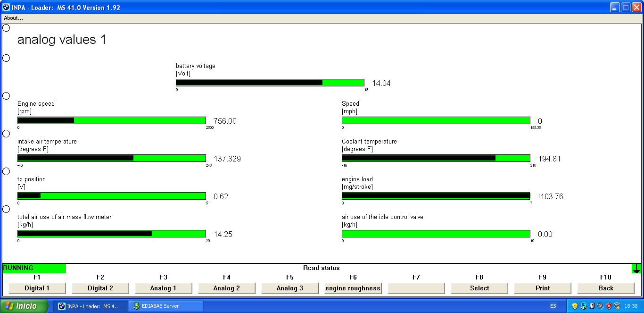The height and width of the screenshot is (313, 644).
Task: Click the intake air temperature label
Action: 47,142
